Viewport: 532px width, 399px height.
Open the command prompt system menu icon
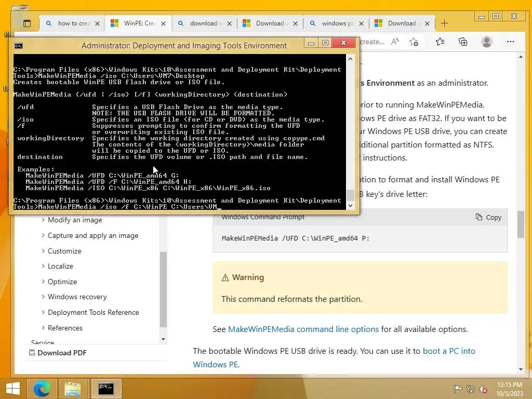pyautogui.click(x=19, y=46)
